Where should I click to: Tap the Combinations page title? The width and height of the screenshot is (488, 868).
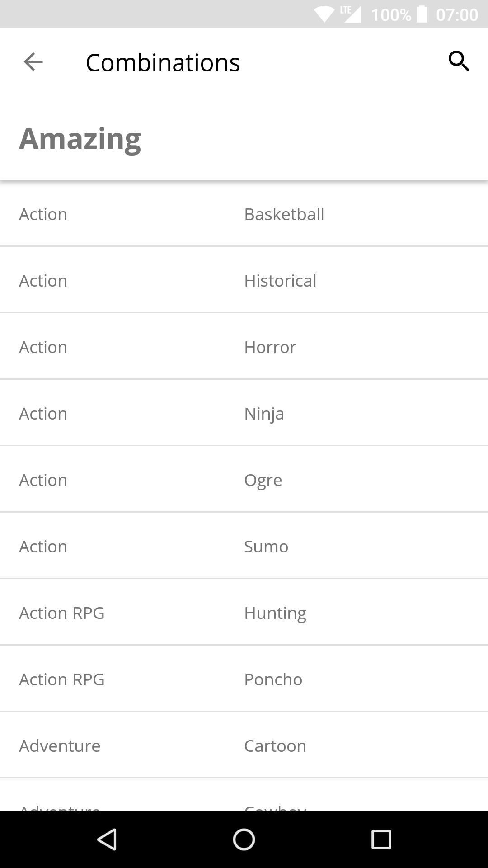coord(163,62)
